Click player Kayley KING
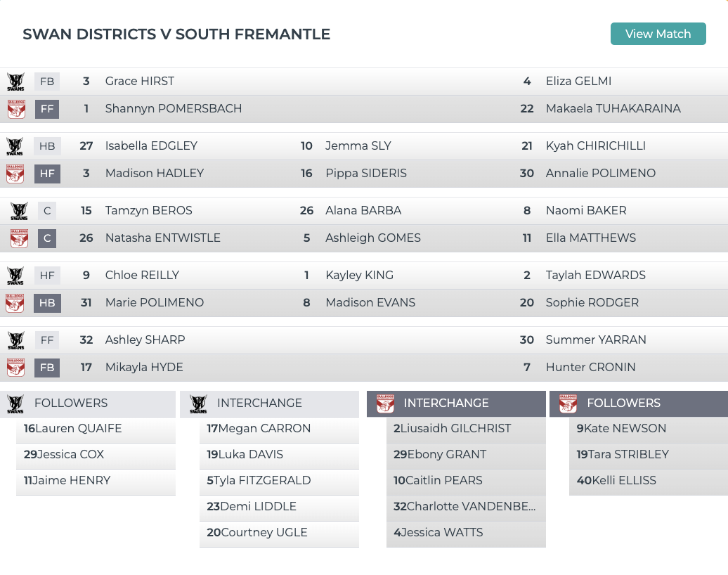The width and height of the screenshot is (728, 575). (359, 276)
